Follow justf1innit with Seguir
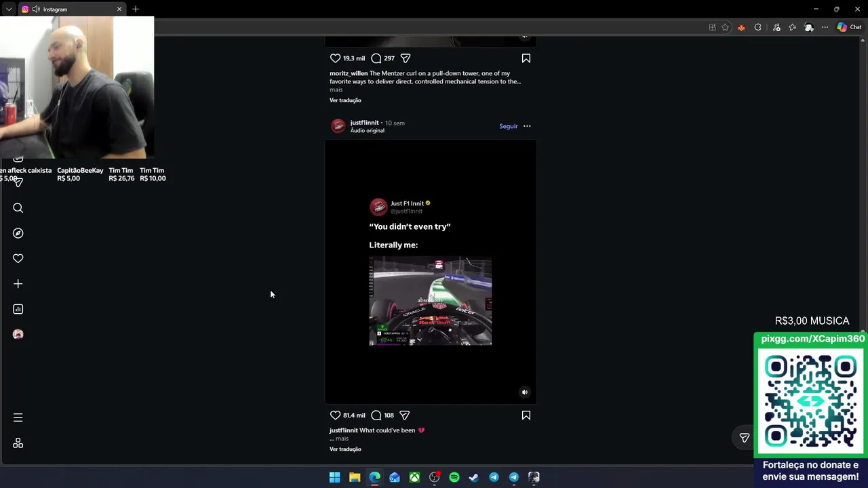 coord(509,126)
